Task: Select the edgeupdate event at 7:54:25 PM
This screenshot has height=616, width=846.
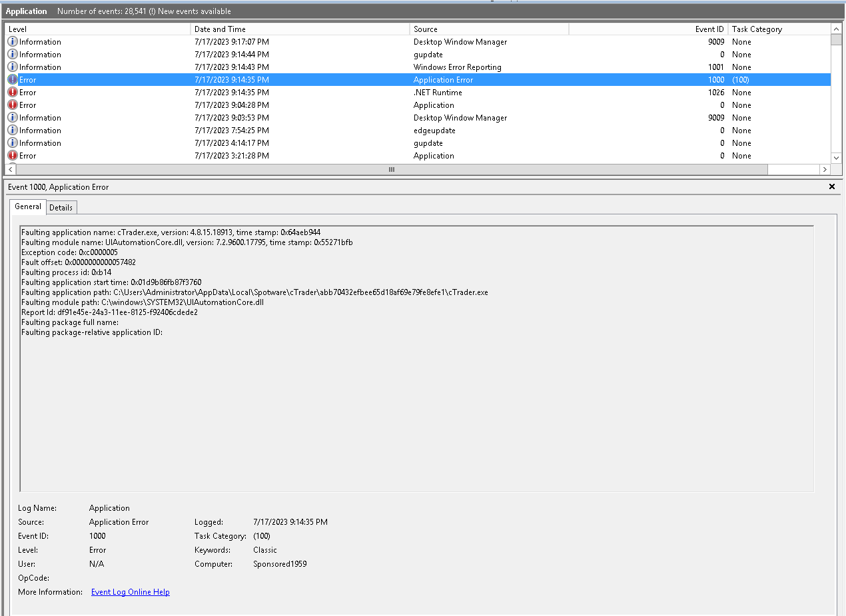Action: (x=418, y=131)
